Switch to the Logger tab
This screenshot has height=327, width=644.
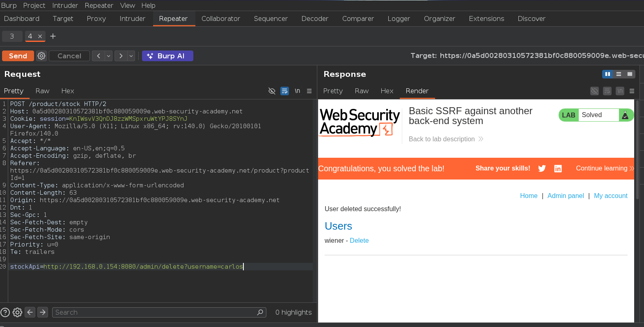pos(399,18)
